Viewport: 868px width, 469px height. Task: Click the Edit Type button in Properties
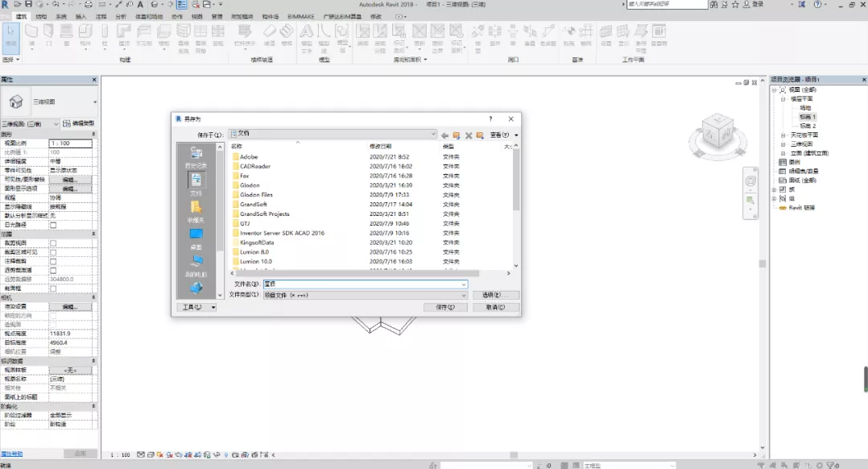point(78,123)
